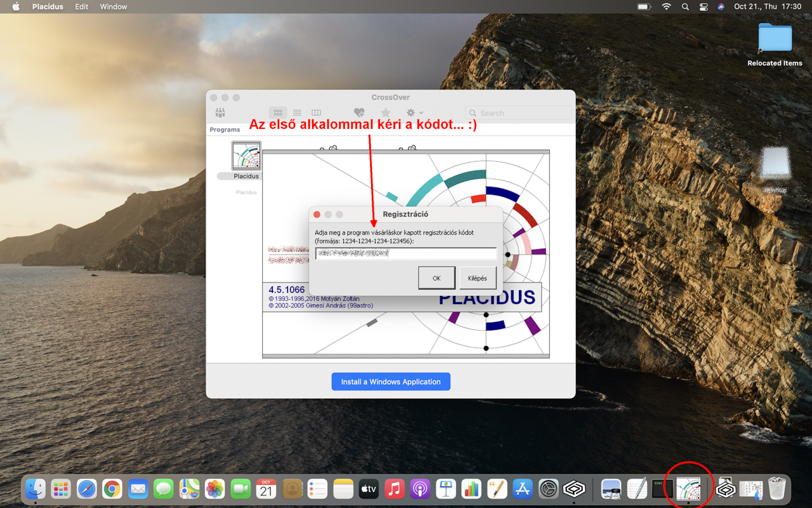Screen dimensions: 812x508
Task: Click the Siri icon in menu bar
Action: [721, 6]
